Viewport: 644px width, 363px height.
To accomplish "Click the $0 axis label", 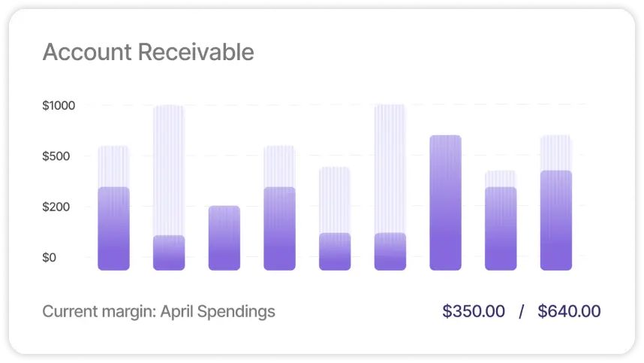I will [49, 258].
